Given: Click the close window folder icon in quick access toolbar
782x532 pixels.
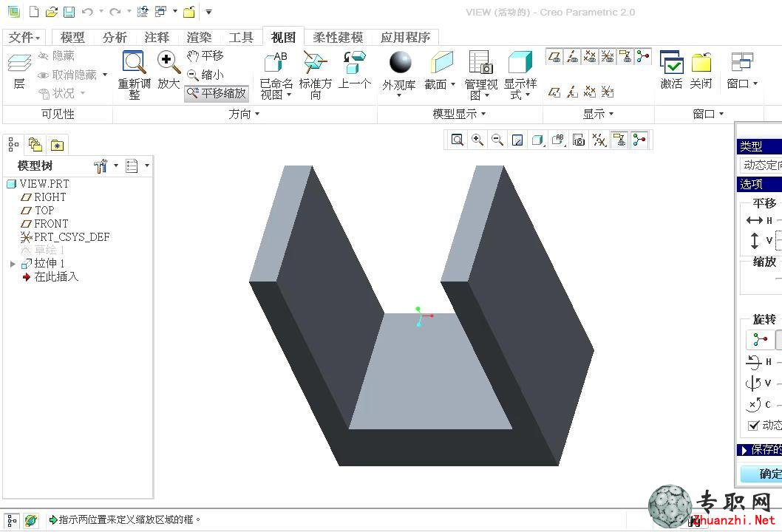Looking at the screenshot, I should point(189,12).
